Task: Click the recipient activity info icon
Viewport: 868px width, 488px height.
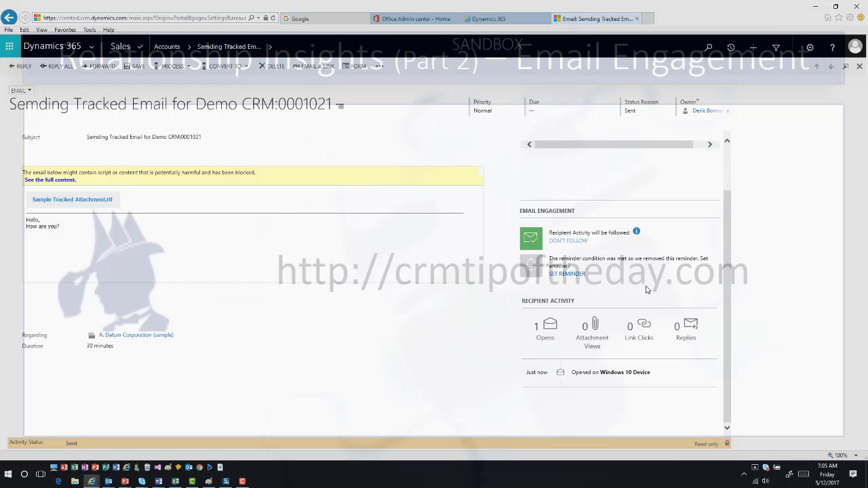Action: [636, 231]
